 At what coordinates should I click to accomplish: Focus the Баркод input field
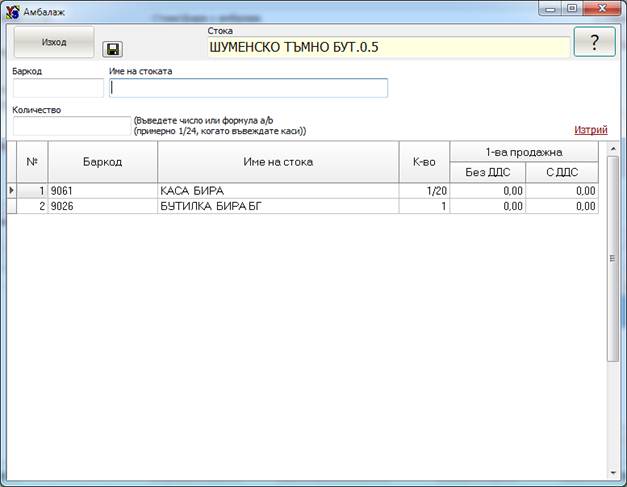click(x=58, y=88)
